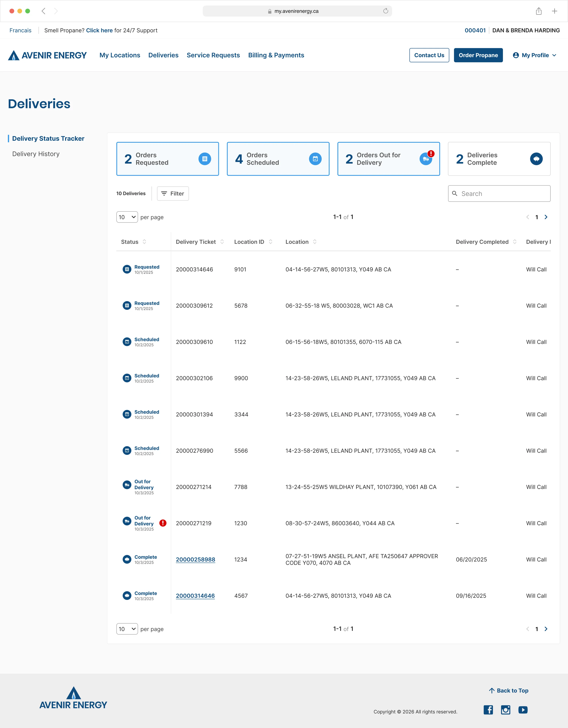
Task: Select Delivery Status Tracker in sidebar
Action: pos(48,139)
